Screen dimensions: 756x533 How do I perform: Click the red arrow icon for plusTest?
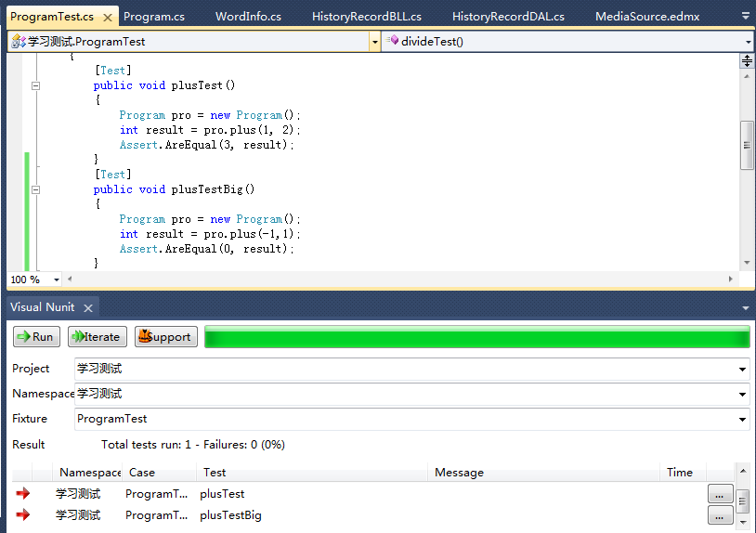point(22,493)
